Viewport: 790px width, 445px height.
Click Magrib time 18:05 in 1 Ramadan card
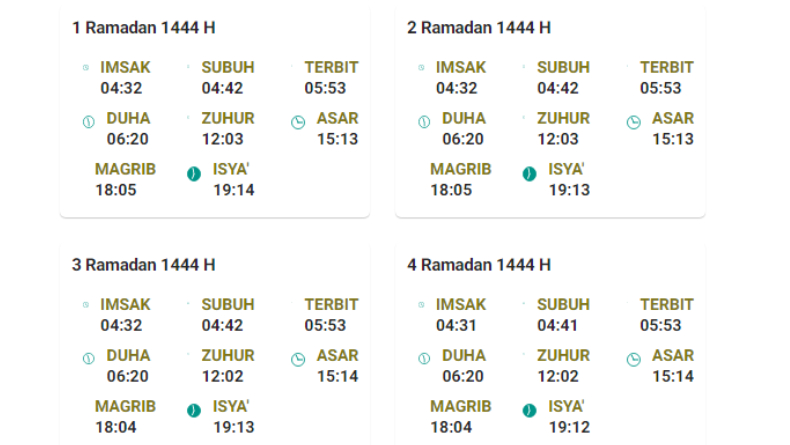tap(116, 190)
